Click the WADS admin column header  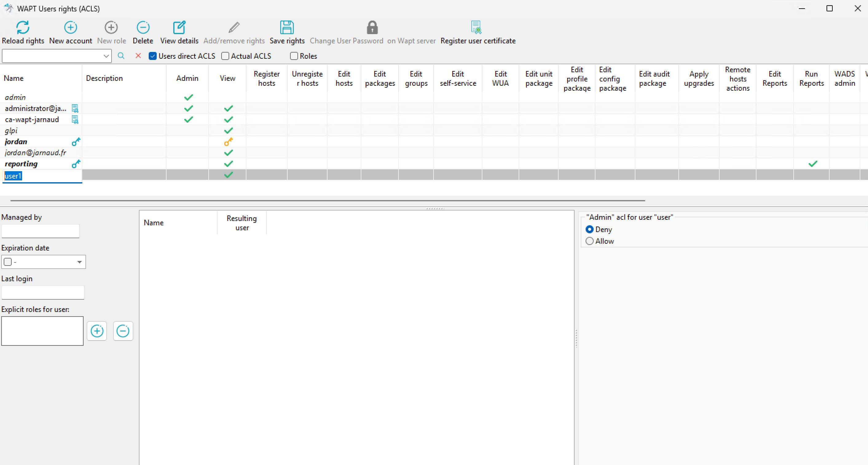point(844,78)
